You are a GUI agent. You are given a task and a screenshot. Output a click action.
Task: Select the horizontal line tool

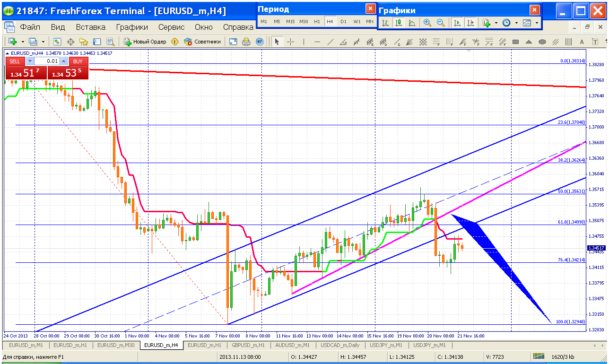(317, 42)
